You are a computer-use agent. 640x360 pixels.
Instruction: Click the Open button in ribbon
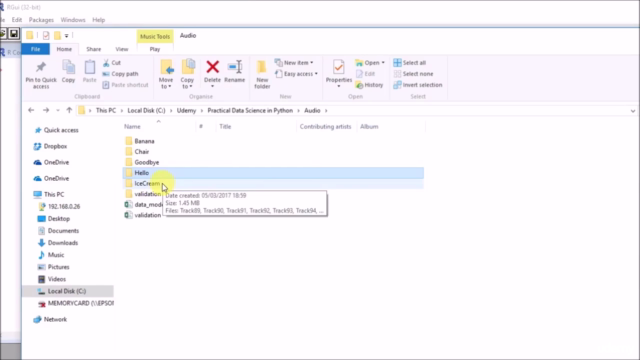tap(370, 63)
